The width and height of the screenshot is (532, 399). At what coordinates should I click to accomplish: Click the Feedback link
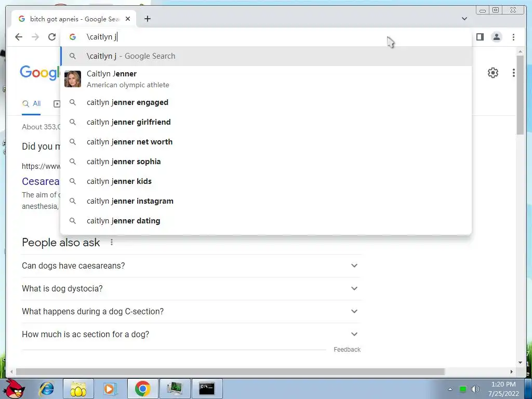[x=347, y=350]
